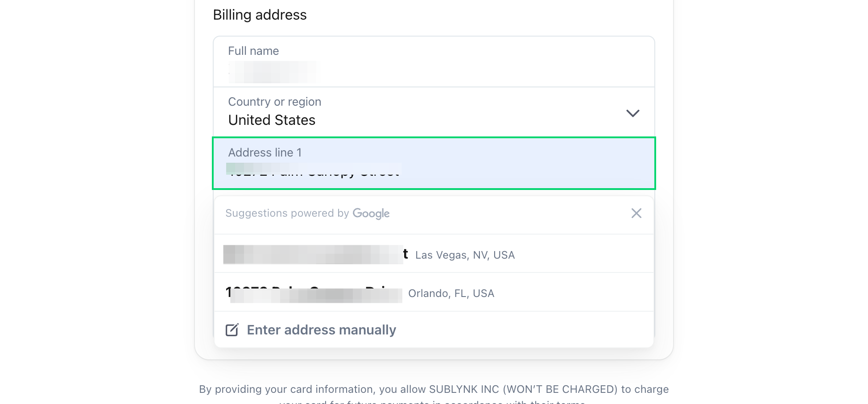The height and width of the screenshot is (404, 868).
Task: Click the Billing address heading
Action: click(260, 15)
